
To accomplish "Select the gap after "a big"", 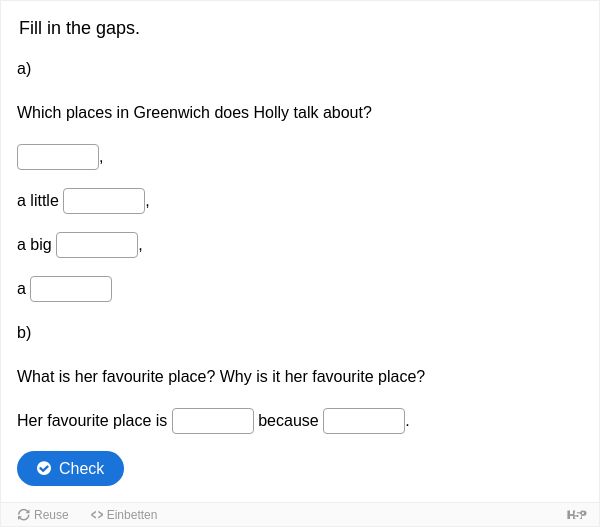I will 97,245.
